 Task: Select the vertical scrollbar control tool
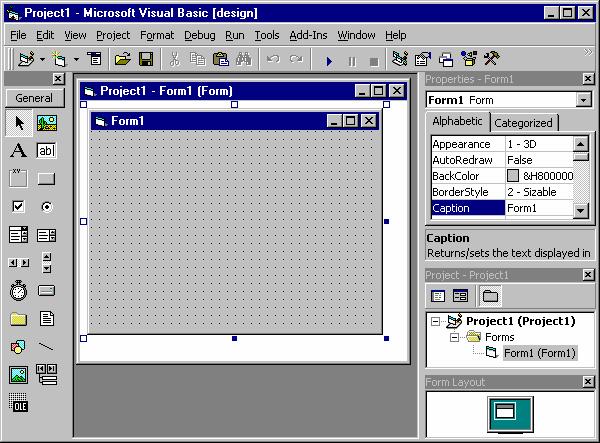click(47, 262)
